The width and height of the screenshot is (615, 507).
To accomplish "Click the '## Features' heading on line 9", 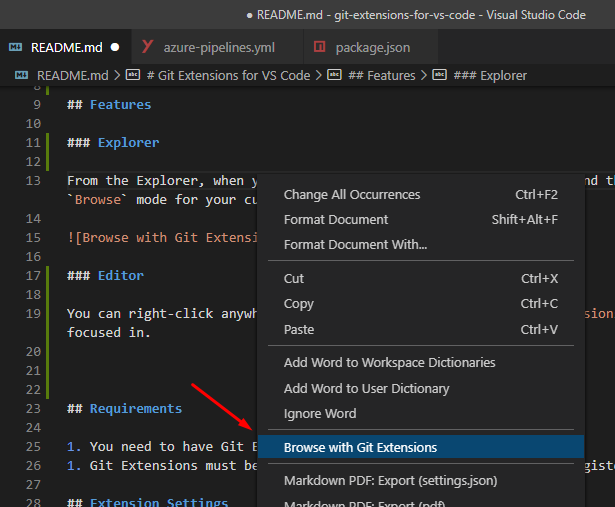I will [109, 105].
